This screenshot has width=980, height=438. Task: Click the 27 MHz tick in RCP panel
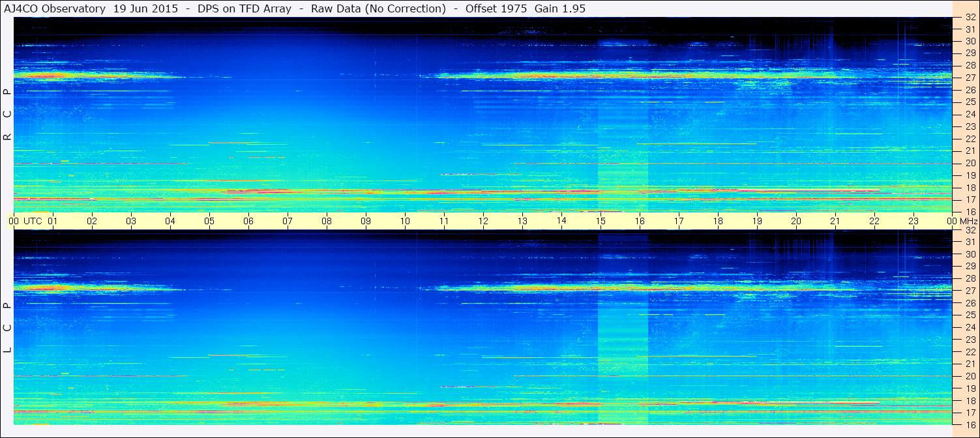970,78
